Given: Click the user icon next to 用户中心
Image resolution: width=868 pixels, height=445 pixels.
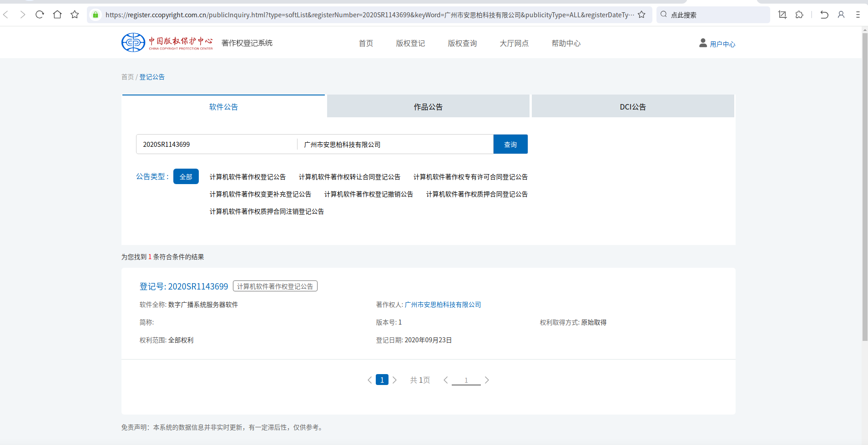Looking at the screenshot, I should point(703,43).
